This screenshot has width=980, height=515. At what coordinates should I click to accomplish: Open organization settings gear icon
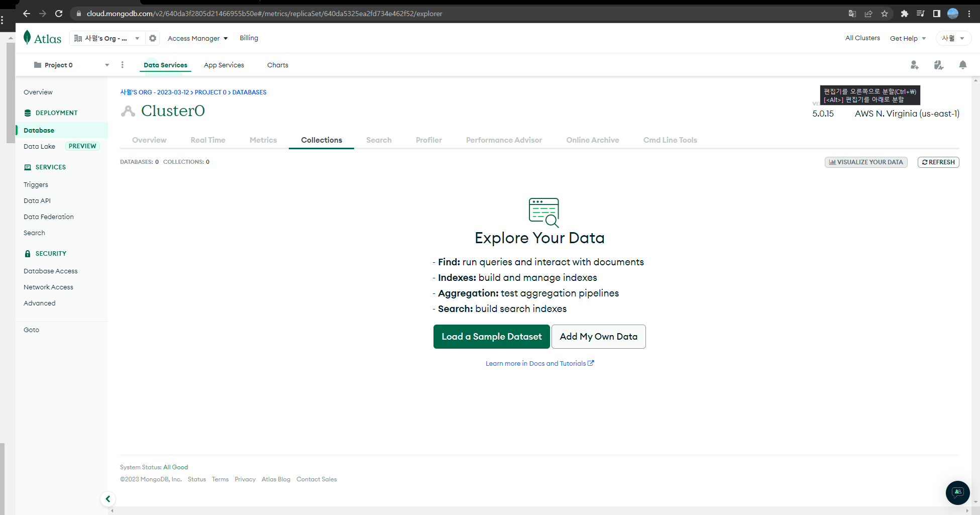153,38
